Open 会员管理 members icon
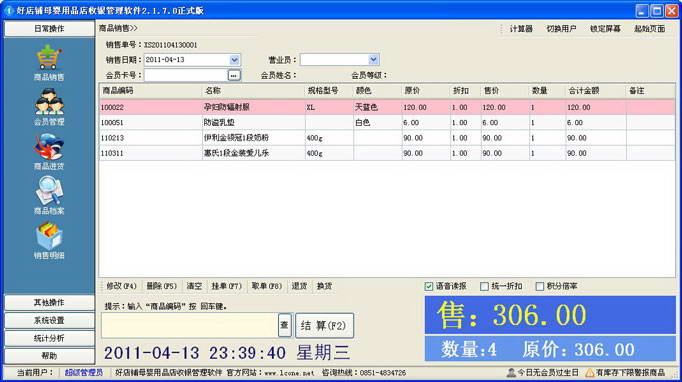This screenshot has height=382, width=682. (49, 101)
